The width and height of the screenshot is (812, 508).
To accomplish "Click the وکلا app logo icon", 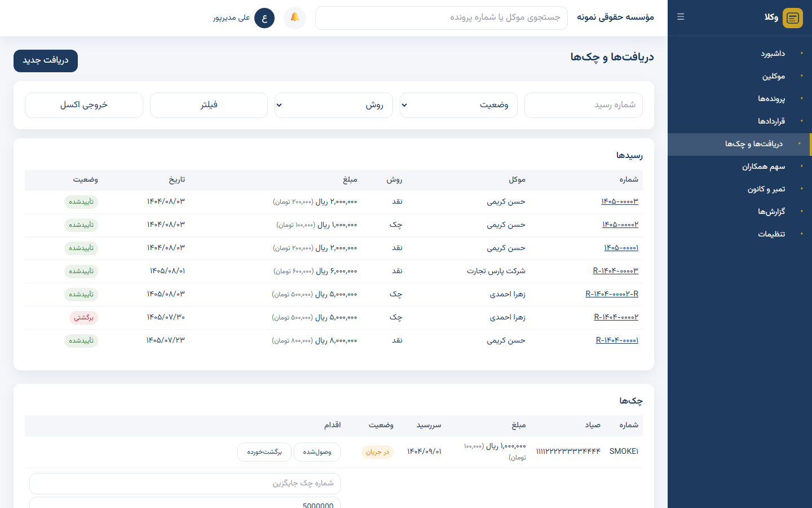I will (793, 18).
